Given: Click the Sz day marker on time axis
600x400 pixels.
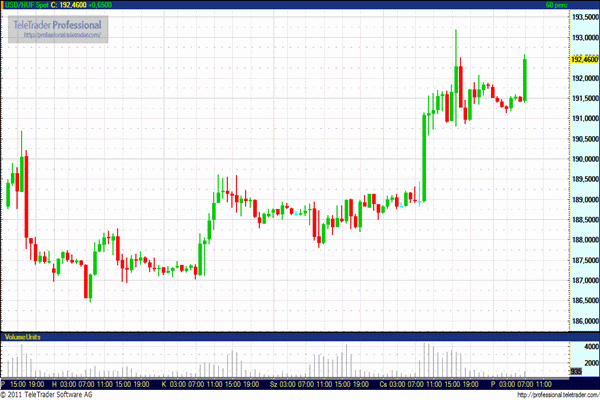Looking at the screenshot, I should point(273,384).
